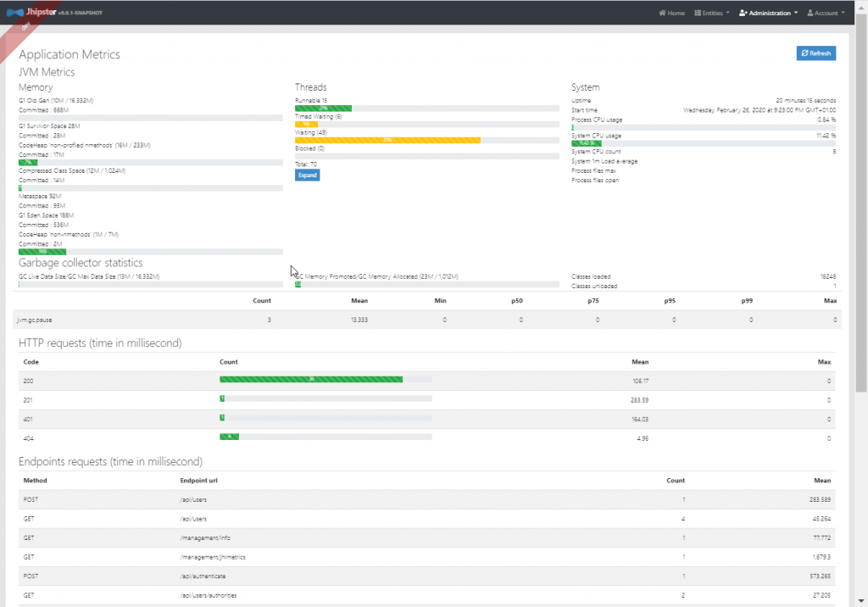The height and width of the screenshot is (607, 868).
Task: Click the list icon beside Entities
Action: 698,14
